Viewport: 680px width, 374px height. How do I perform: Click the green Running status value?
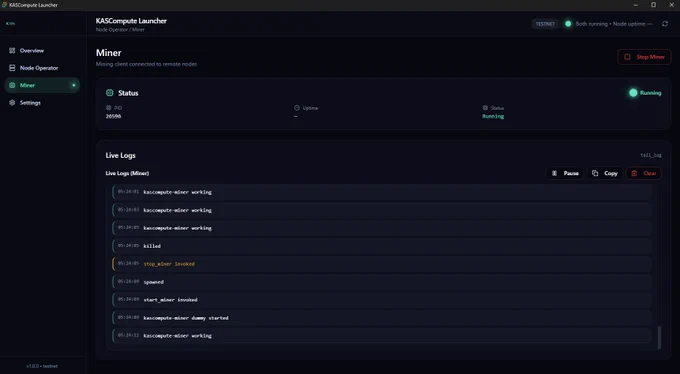pos(493,116)
